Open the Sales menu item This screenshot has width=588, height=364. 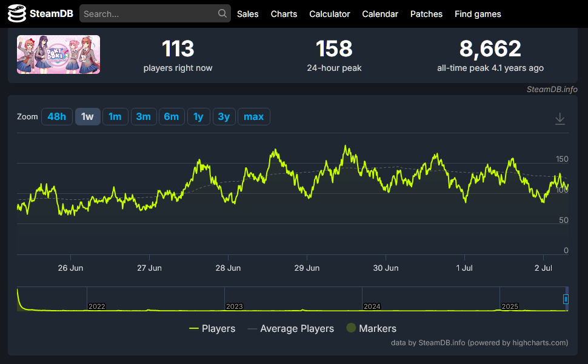point(247,14)
